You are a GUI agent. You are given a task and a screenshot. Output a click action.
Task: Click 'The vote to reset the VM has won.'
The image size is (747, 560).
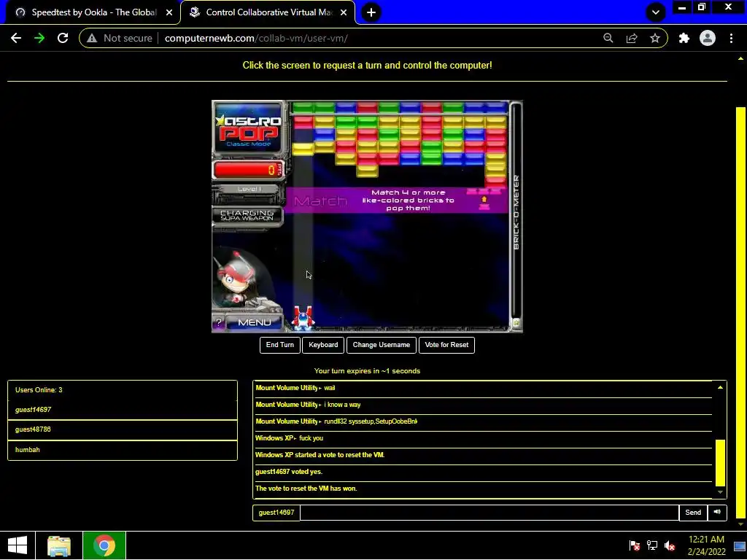[306, 489]
